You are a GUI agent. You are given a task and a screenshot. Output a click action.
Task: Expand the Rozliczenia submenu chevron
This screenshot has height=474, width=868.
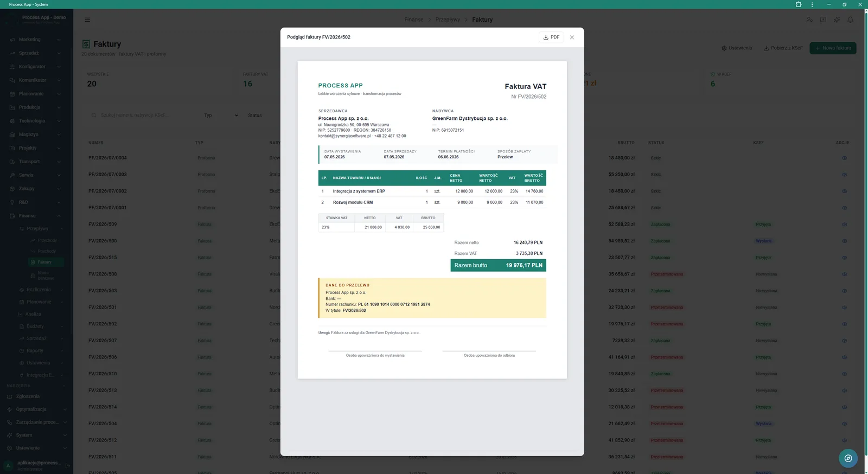(x=62, y=290)
